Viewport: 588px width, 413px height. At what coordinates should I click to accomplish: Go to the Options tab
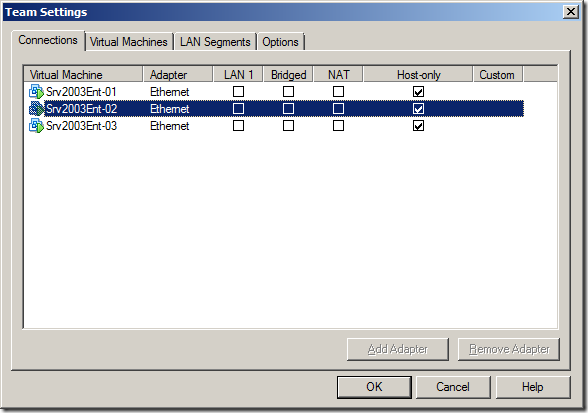(x=280, y=42)
